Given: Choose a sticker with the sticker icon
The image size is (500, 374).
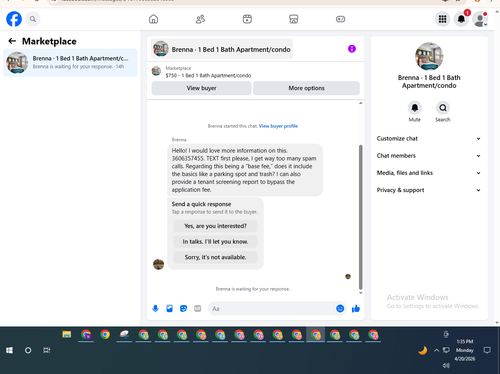Looking at the screenshot, I should (x=183, y=309).
